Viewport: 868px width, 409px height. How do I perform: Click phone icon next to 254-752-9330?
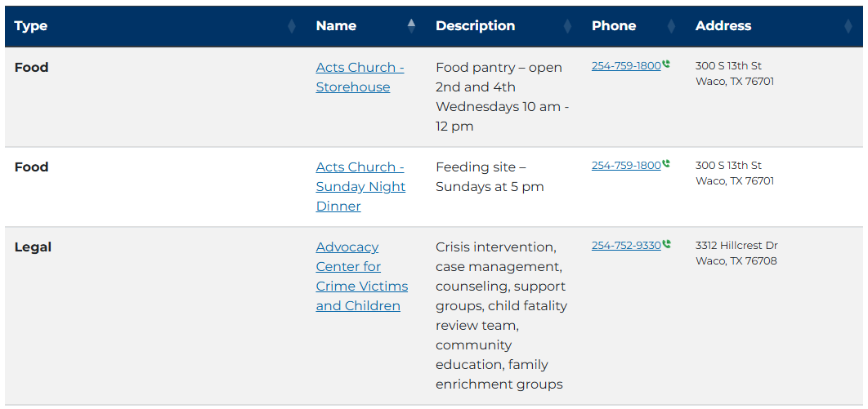pyautogui.click(x=666, y=244)
